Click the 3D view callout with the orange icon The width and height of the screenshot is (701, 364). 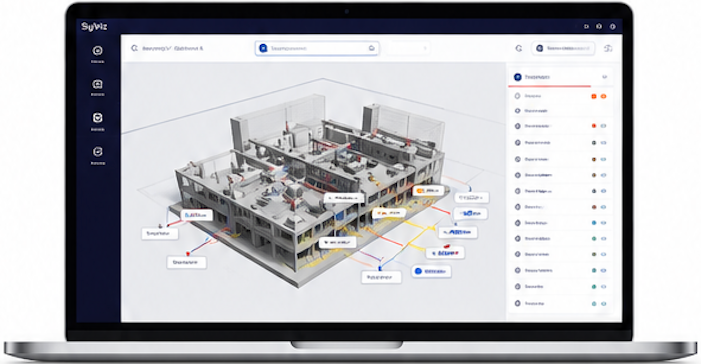pyautogui.click(x=427, y=190)
